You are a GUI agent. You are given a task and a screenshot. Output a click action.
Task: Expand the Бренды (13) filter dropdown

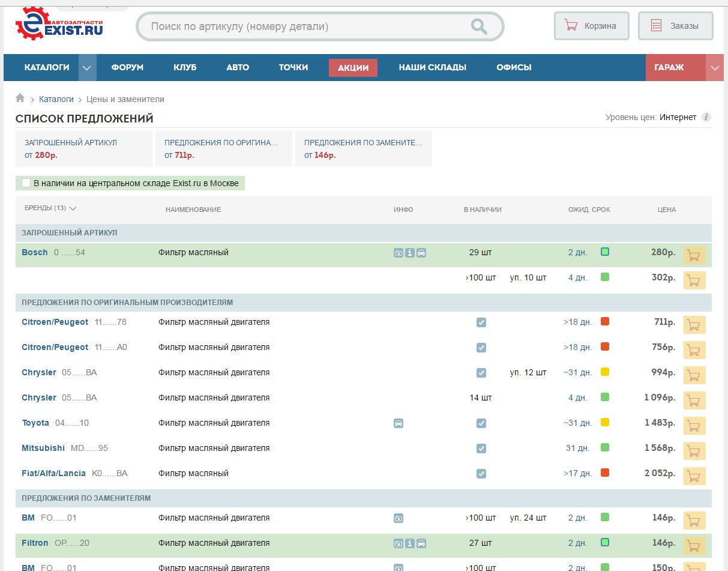pyautogui.click(x=51, y=209)
